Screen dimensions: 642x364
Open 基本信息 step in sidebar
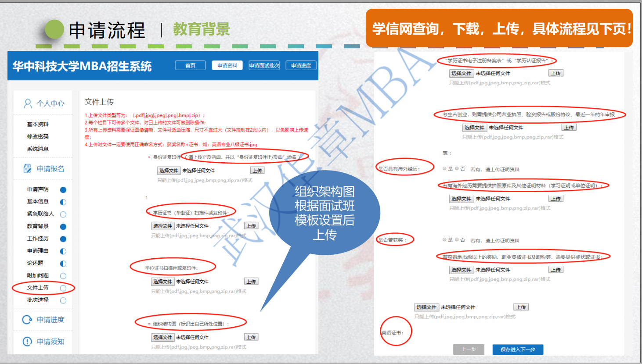click(x=38, y=202)
